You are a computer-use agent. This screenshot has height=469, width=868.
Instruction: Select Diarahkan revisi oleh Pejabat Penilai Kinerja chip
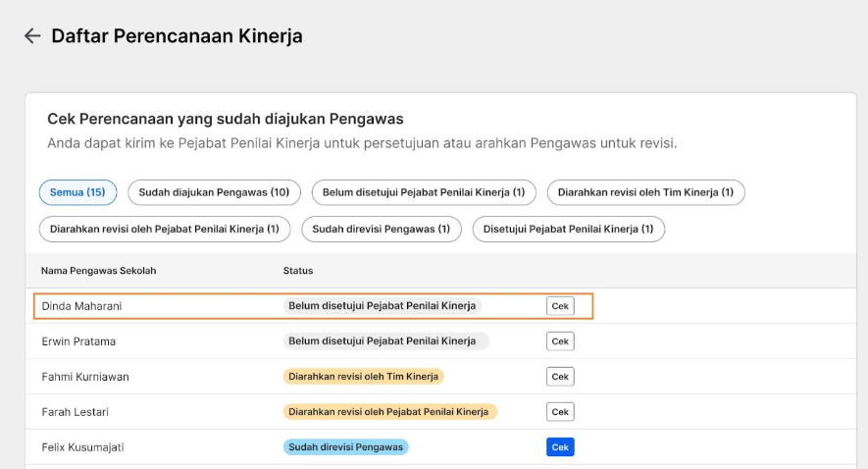pos(165,229)
